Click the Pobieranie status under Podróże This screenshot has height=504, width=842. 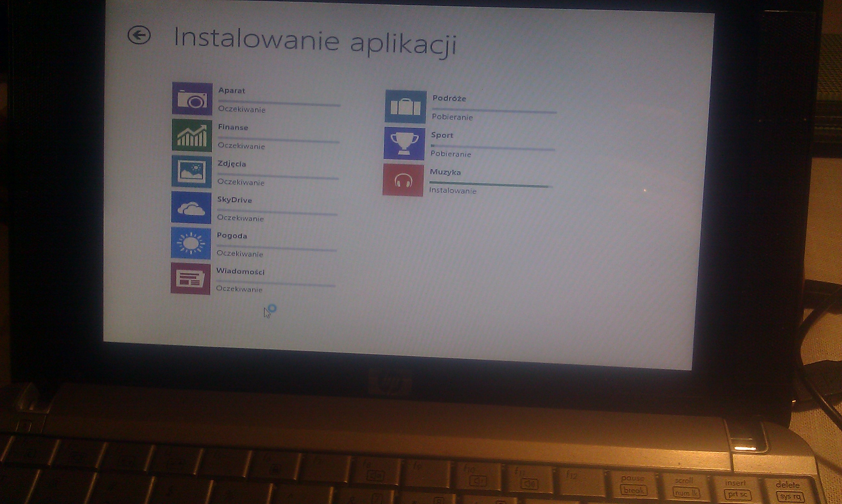point(452,117)
